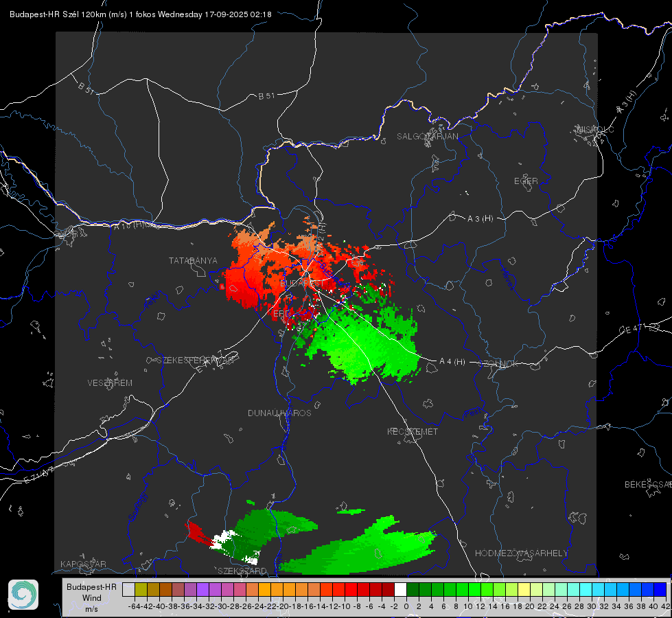Click the TATABÁNYA city label
This screenshot has width=672, height=618.
193,260
